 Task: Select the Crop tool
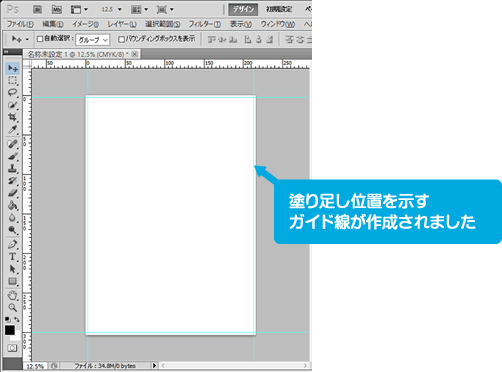point(13,117)
